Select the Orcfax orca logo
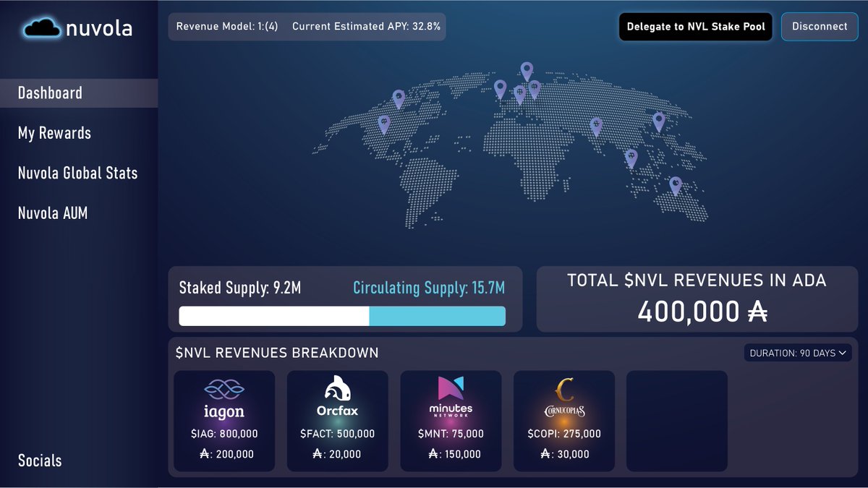This screenshot has height=488, width=868. click(337, 390)
